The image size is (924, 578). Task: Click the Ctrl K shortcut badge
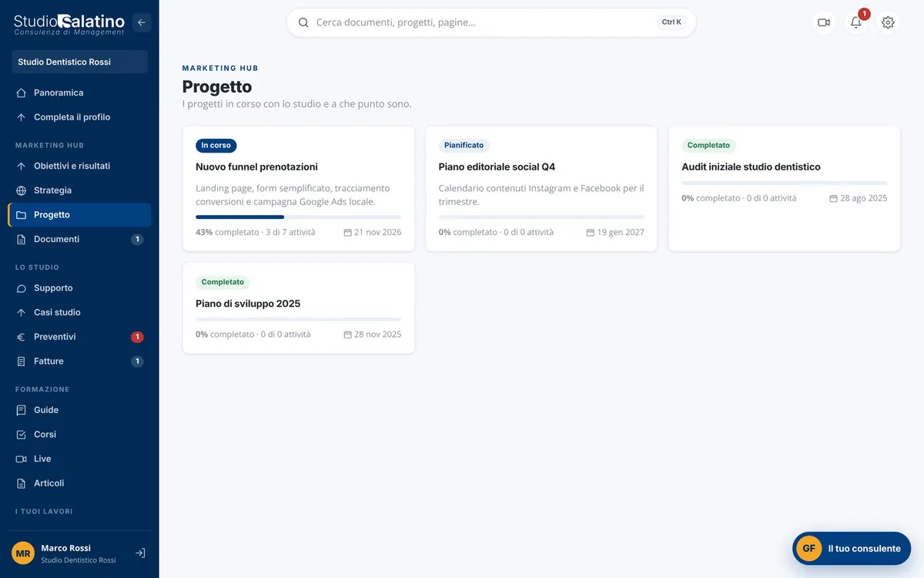pos(671,22)
